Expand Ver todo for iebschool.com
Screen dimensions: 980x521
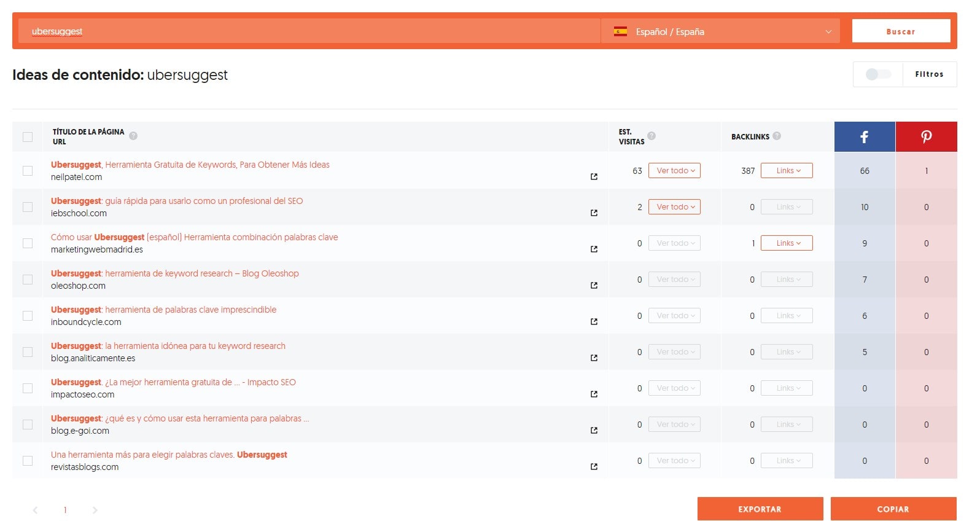(x=674, y=207)
